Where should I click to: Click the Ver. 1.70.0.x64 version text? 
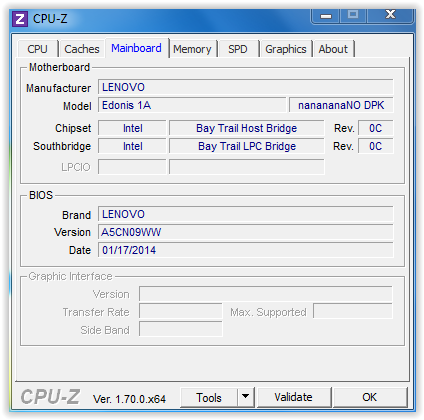129,399
